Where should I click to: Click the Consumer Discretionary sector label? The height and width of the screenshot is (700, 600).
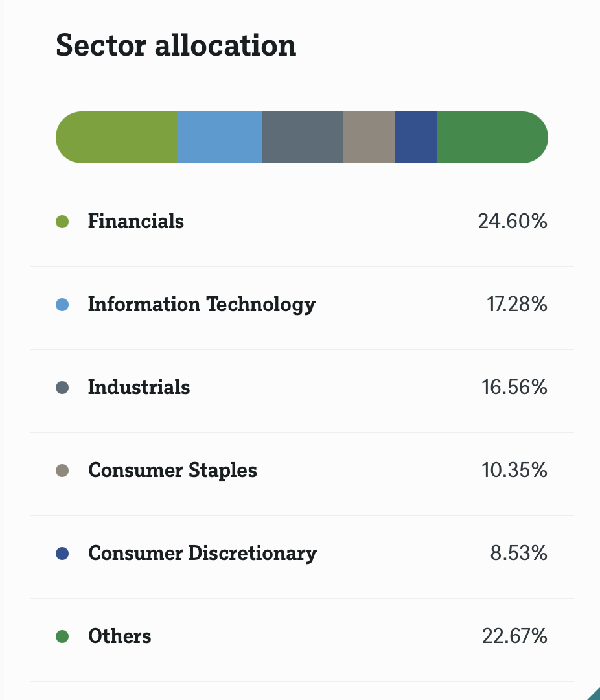[202, 554]
